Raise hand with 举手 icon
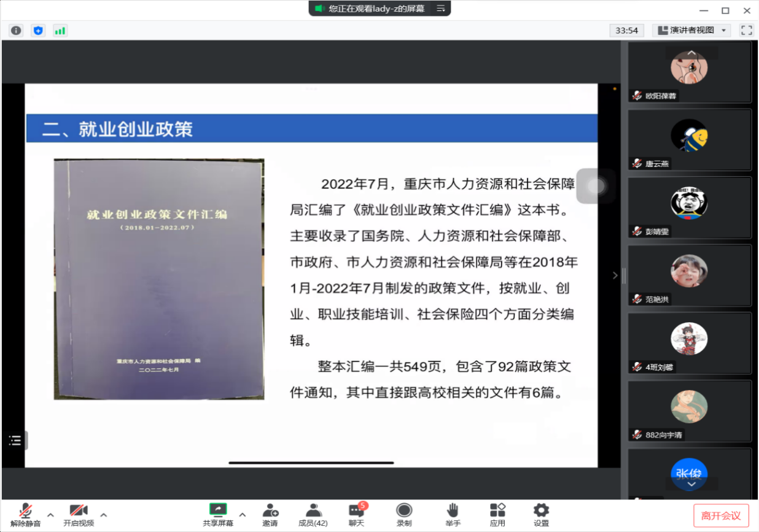 (453, 514)
